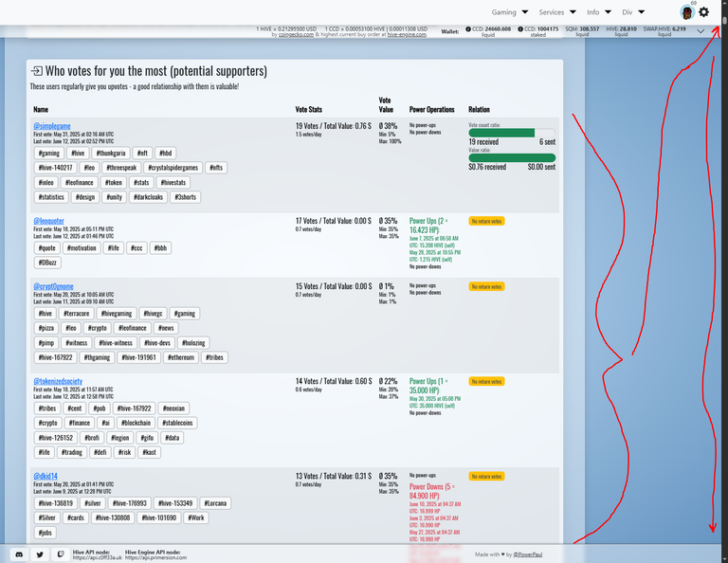The height and width of the screenshot is (563, 728).
Task: Open the @tokenizedsociety profile link
Action: 58,381
